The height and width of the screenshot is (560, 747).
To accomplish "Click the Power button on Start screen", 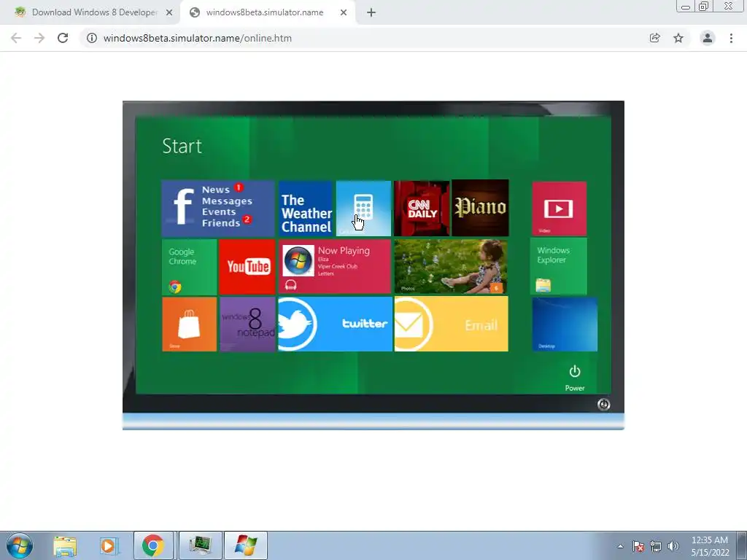I will tap(575, 378).
